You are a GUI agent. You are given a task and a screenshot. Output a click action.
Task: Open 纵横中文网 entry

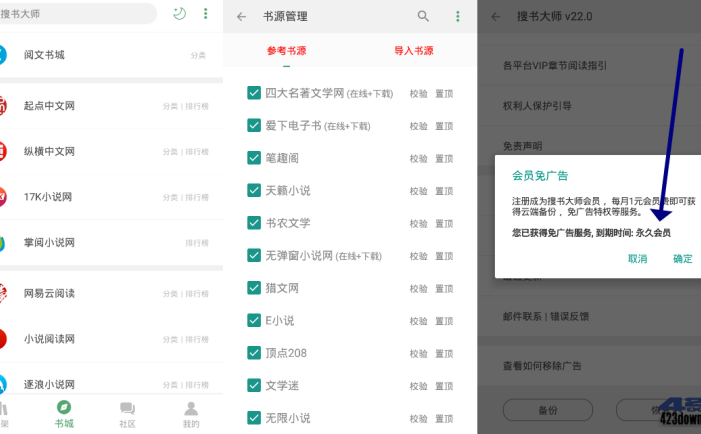[x=111, y=152]
